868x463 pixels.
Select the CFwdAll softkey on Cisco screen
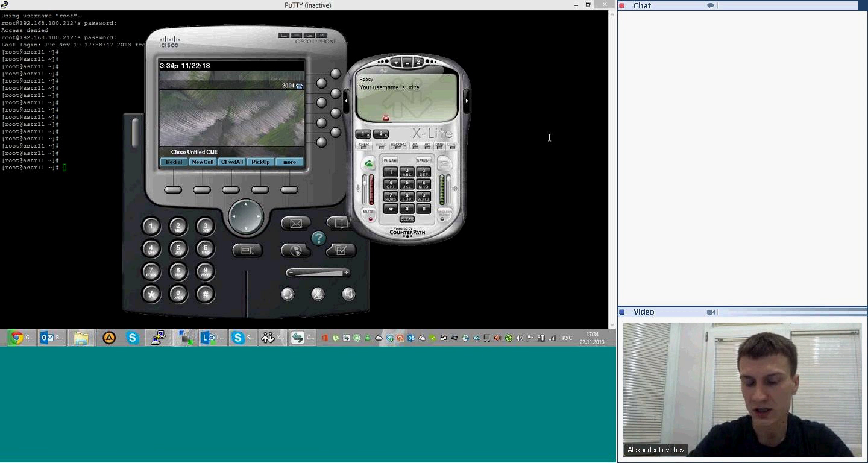(x=231, y=162)
